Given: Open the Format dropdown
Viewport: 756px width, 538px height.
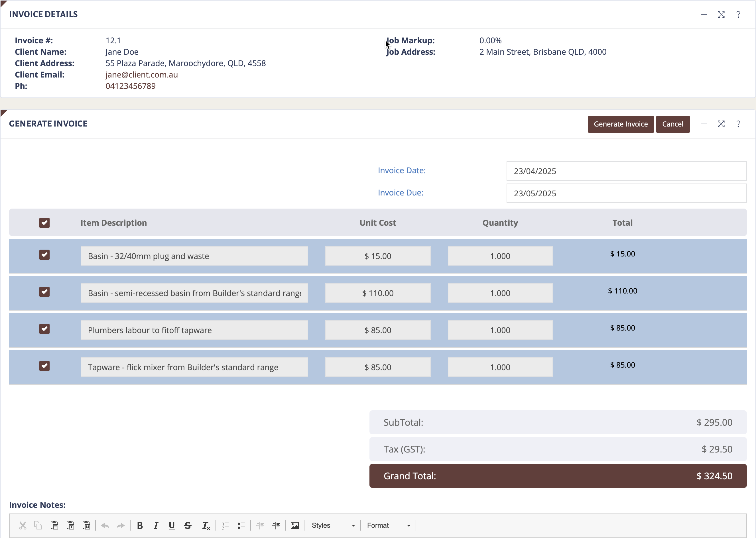Looking at the screenshot, I should pos(388,525).
